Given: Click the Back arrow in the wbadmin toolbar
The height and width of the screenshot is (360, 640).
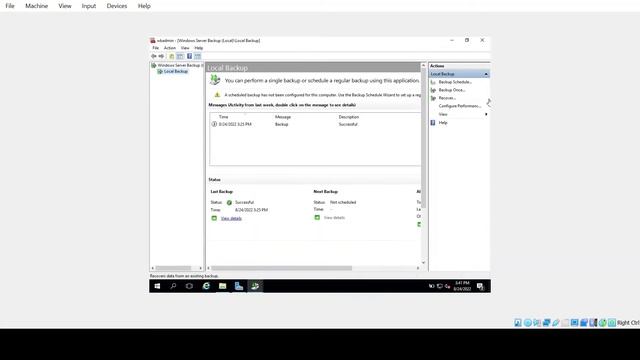Looking at the screenshot, I should [x=153, y=56].
